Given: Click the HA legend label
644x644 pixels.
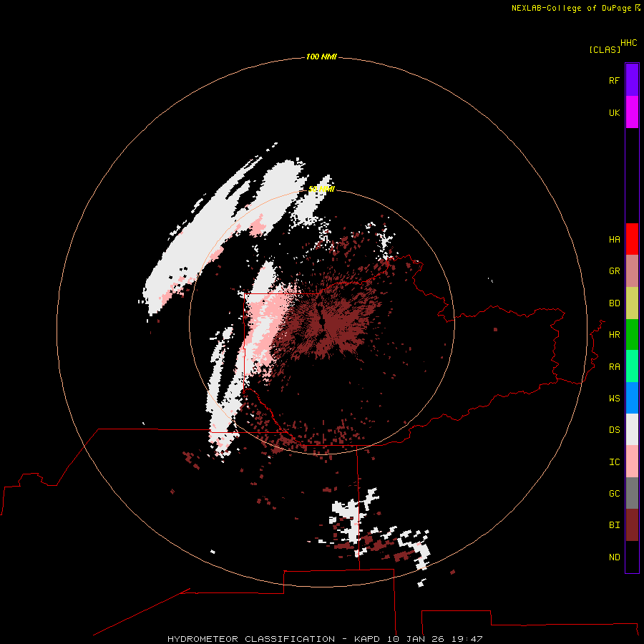Looking at the screenshot, I should tap(614, 240).
